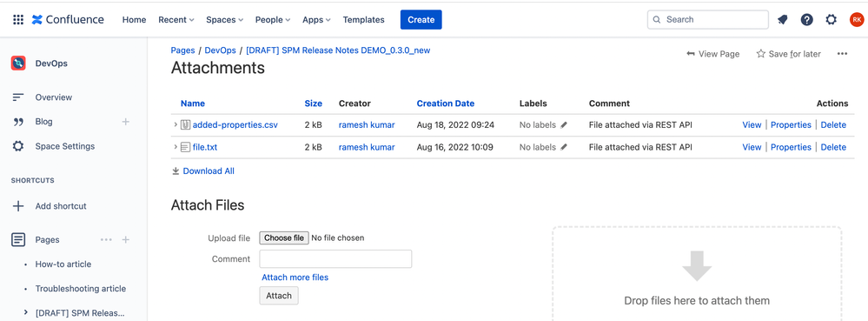This screenshot has height=321, width=868.
Task: Click the Space Settings gear icon
Action: point(18,146)
